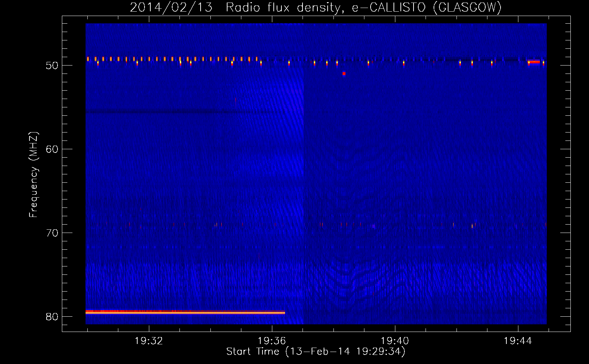Click the '19:36' time axis label
Image resolution: width=589 pixels, height=364 pixels.
tap(272, 341)
